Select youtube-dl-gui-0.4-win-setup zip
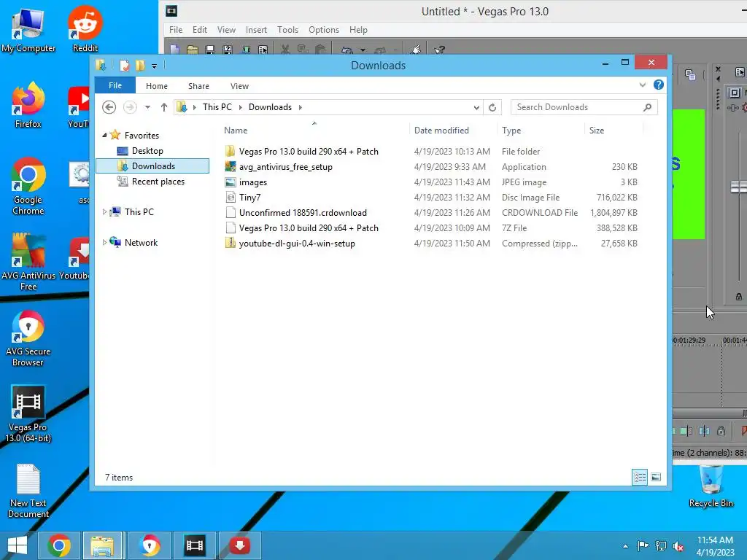The width and height of the screenshot is (747, 560). click(297, 244)
